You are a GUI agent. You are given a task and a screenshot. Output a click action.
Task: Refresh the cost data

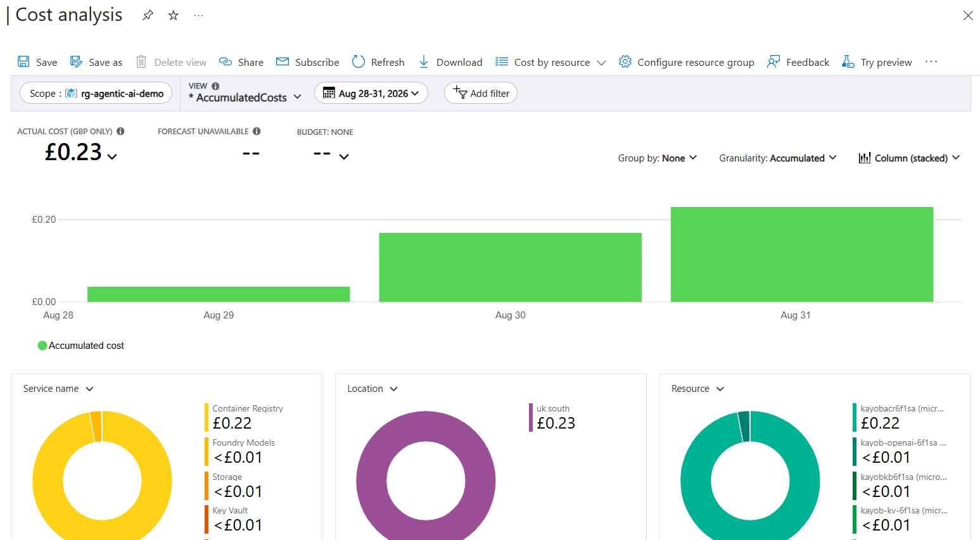(378, 61)
